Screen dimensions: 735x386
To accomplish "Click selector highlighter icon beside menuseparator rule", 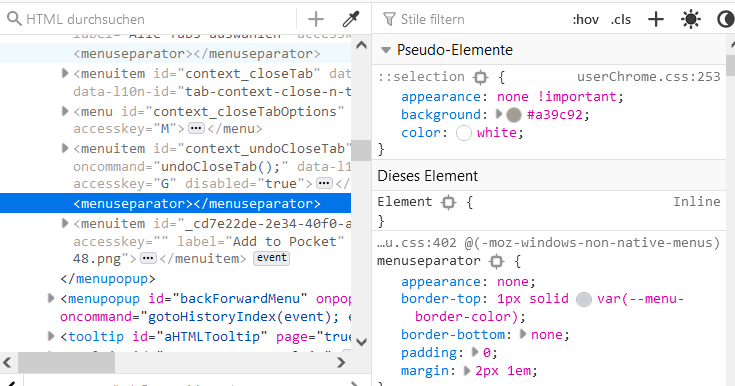I will 496,261.
